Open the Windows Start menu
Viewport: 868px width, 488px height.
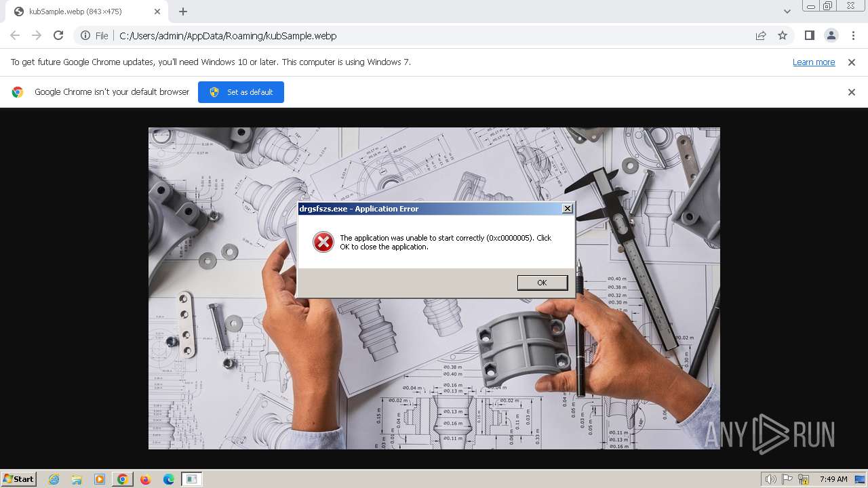pos(18,479)
